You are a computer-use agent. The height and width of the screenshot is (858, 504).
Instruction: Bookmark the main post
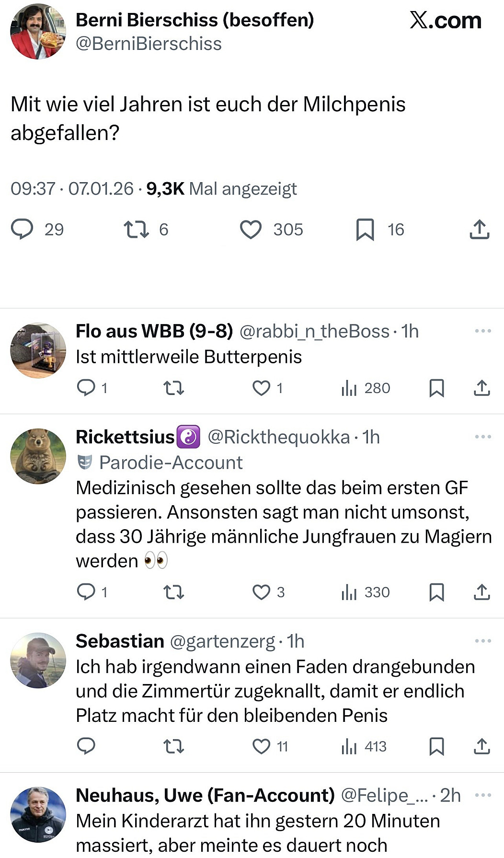[x=365, y=230]
